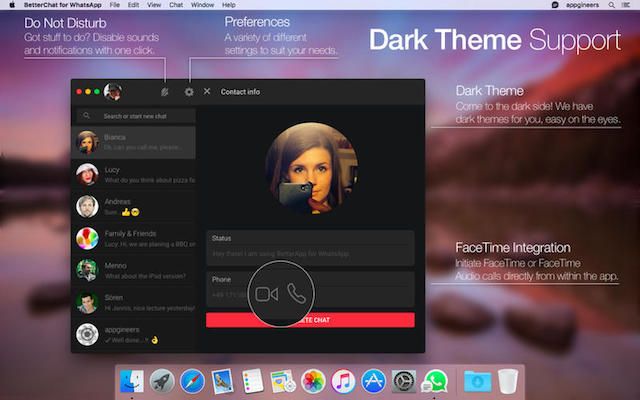This screenshot has width=640, height=400.
Task: Open Preferences via the gear icon
Action: tap(189, 92)
